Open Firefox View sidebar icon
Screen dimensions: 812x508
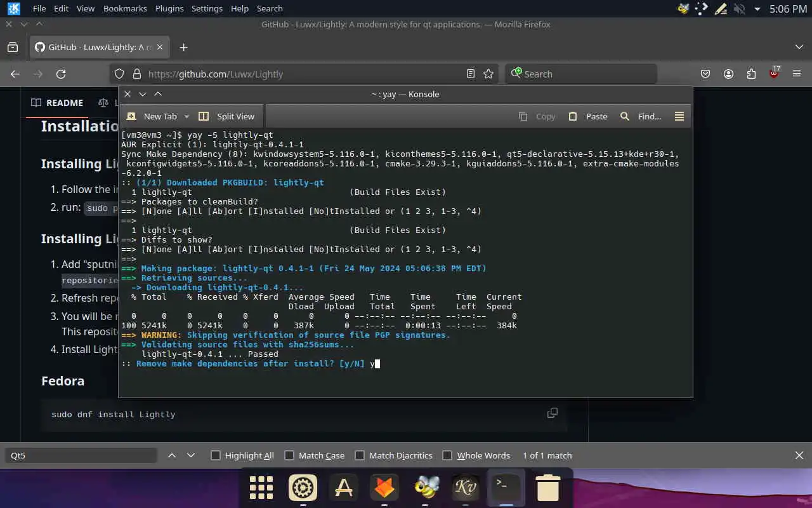pos(13,47)
